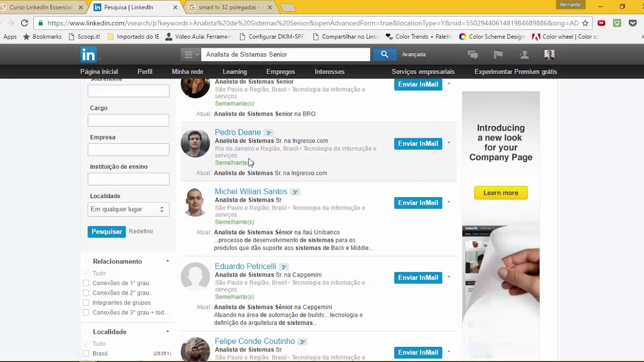Open Pedro Deane's profile photo

(195, 143)
